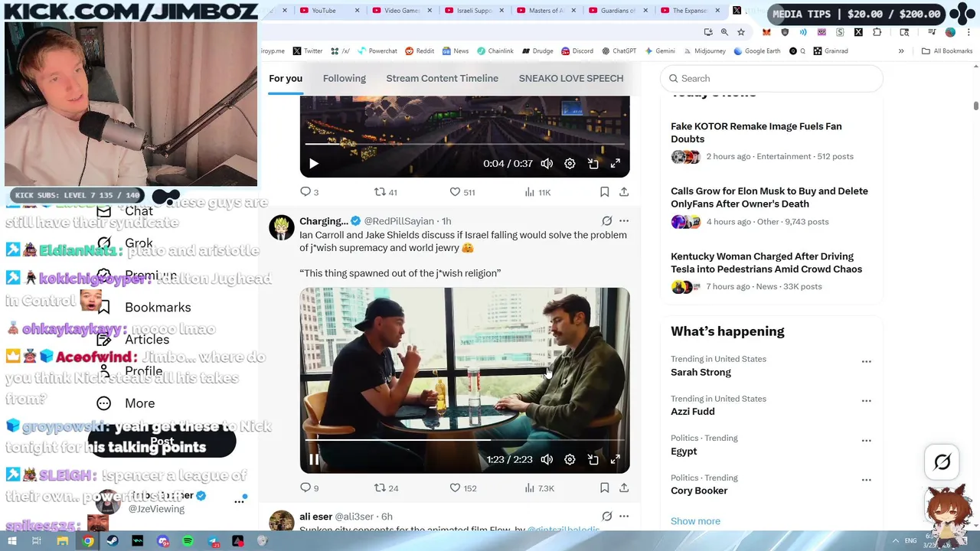Open settings gear on top video
The image size is (980, 551).
coord(570,163)
